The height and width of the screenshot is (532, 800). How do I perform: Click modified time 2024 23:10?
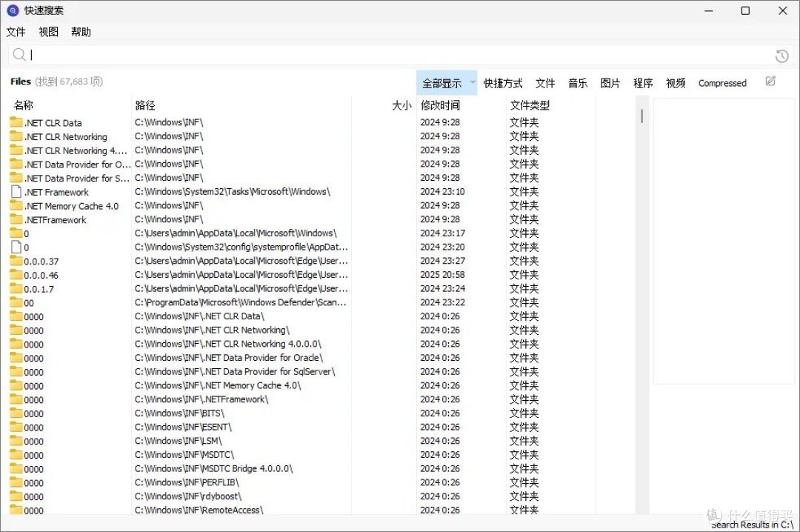[442, 191]
